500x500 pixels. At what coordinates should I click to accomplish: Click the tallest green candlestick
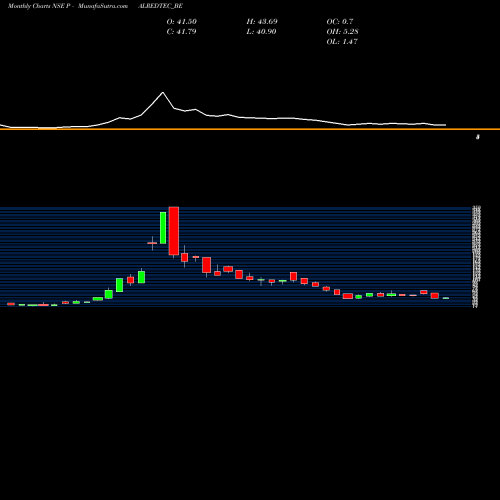pos(163,228)
